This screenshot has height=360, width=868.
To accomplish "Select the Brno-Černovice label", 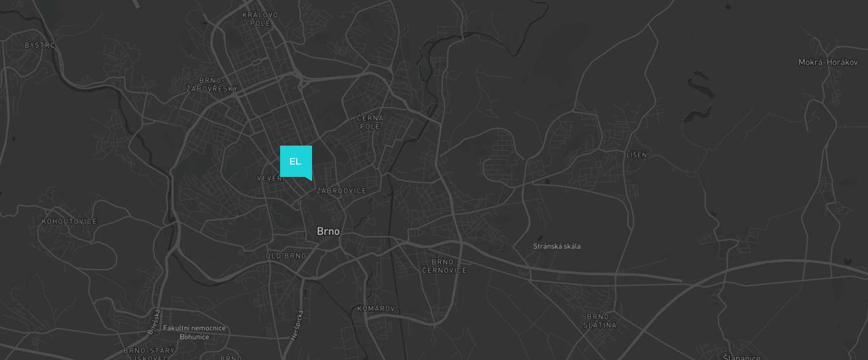I will 445,266.
